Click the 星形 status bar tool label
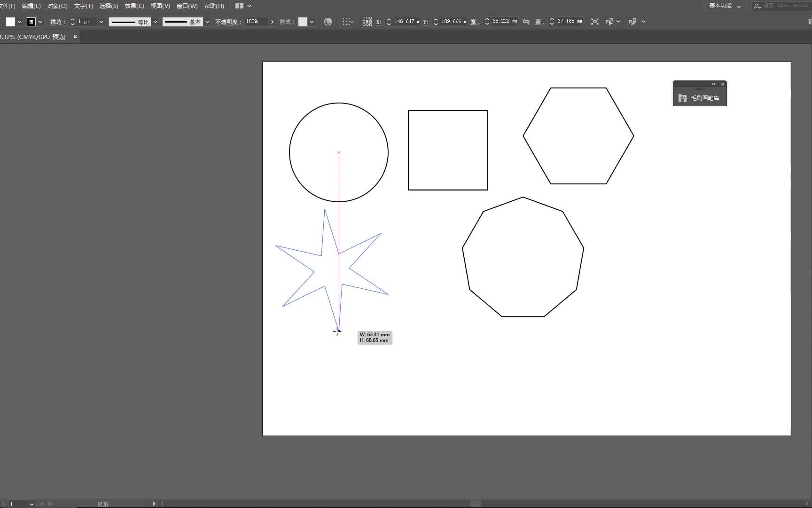Viewport: 812px width, 508px height. (103, 504)
